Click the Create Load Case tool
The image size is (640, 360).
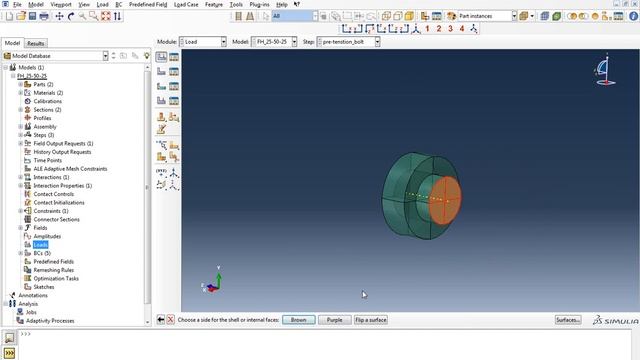tap(162, 101)
